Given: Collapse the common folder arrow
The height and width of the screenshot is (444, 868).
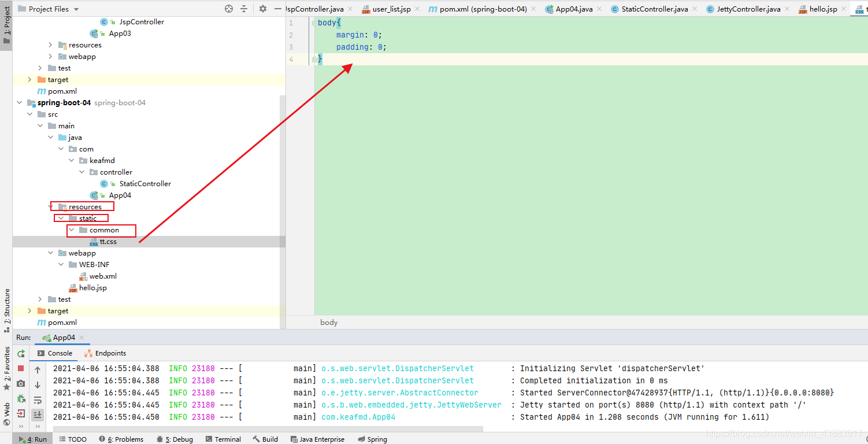Looking at the screenshot, I should [72, 230].
